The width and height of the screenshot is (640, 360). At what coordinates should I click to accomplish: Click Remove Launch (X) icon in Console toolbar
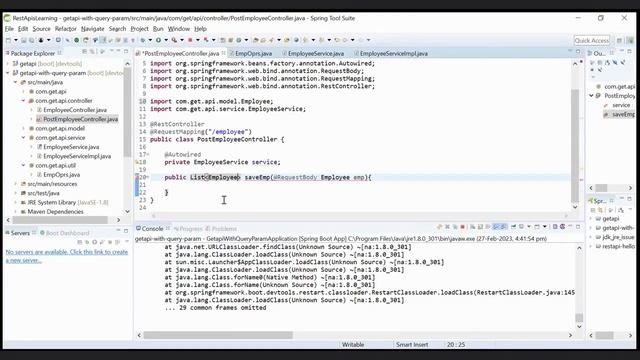447,227
